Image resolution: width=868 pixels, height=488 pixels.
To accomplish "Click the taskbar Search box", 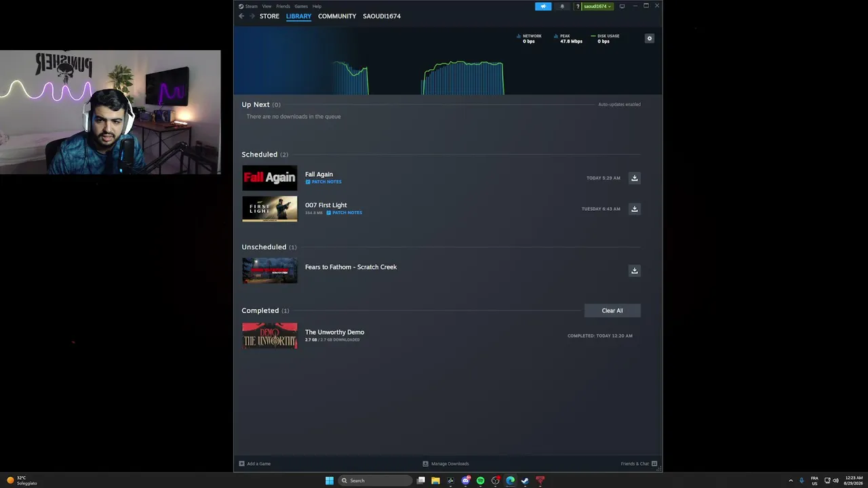I will pos(376,481).
